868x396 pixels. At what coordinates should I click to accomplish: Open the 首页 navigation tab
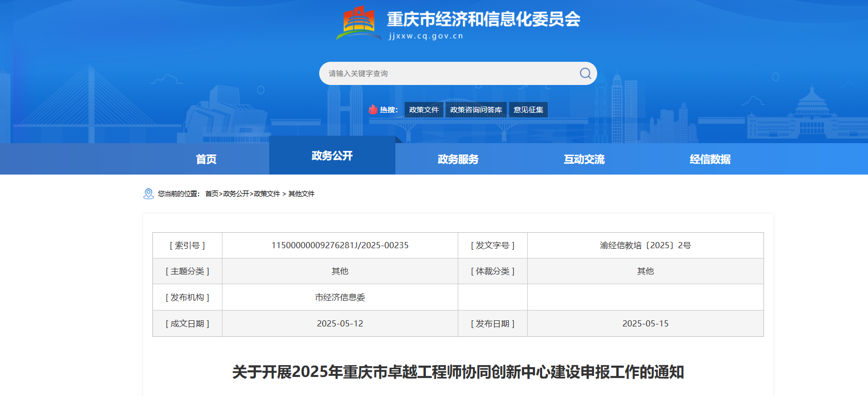coord(206,159)
